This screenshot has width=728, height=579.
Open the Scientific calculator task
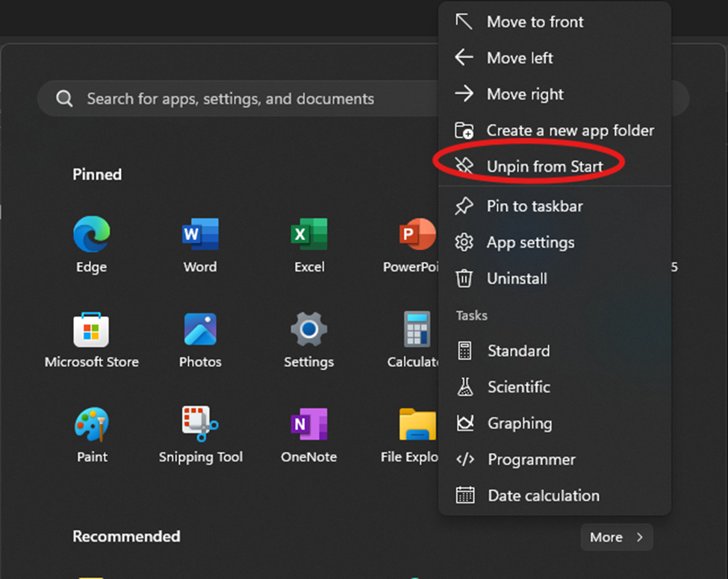555,387
